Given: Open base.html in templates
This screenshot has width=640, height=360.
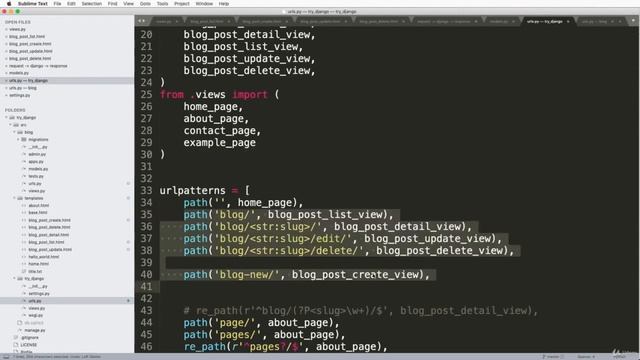Looking at the screenshot, I should [x=38, y=213].
